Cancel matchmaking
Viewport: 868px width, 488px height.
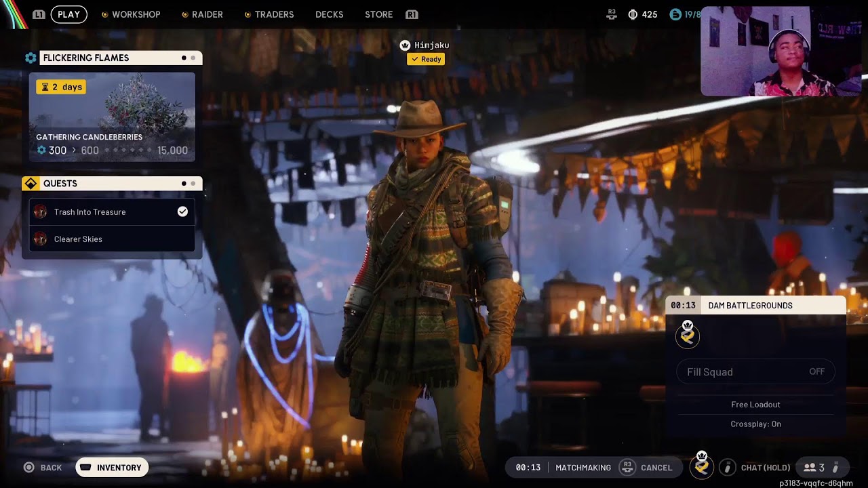coord(656,468)
